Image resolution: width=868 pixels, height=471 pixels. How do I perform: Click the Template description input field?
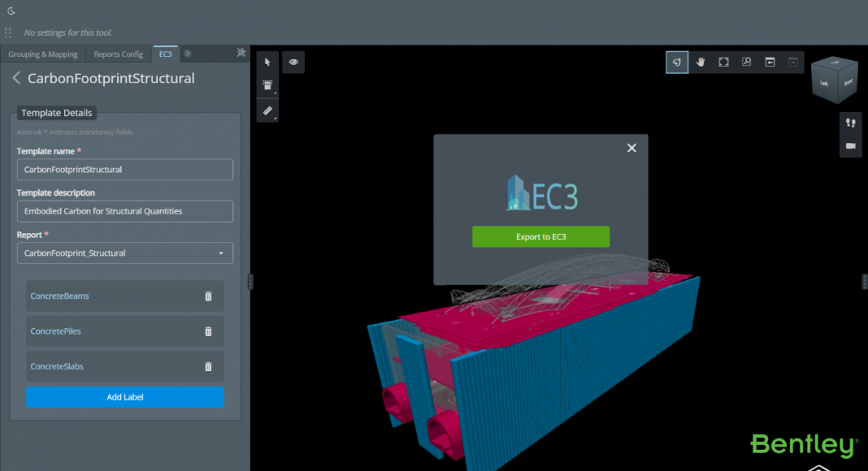pos(125,211)
